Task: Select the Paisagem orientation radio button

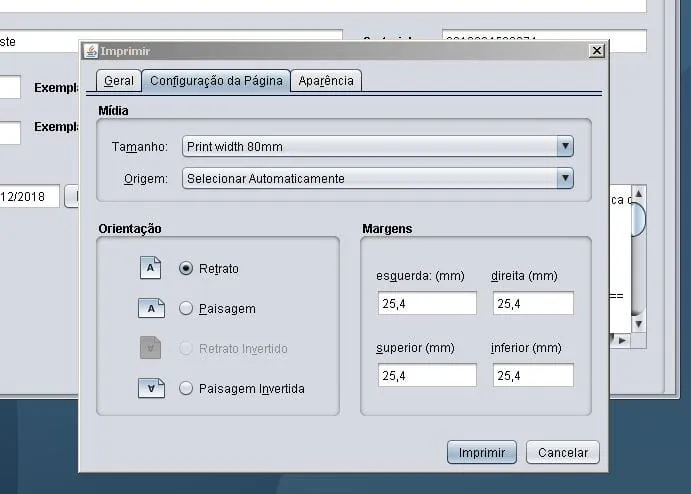Action: tap(186, 308)
